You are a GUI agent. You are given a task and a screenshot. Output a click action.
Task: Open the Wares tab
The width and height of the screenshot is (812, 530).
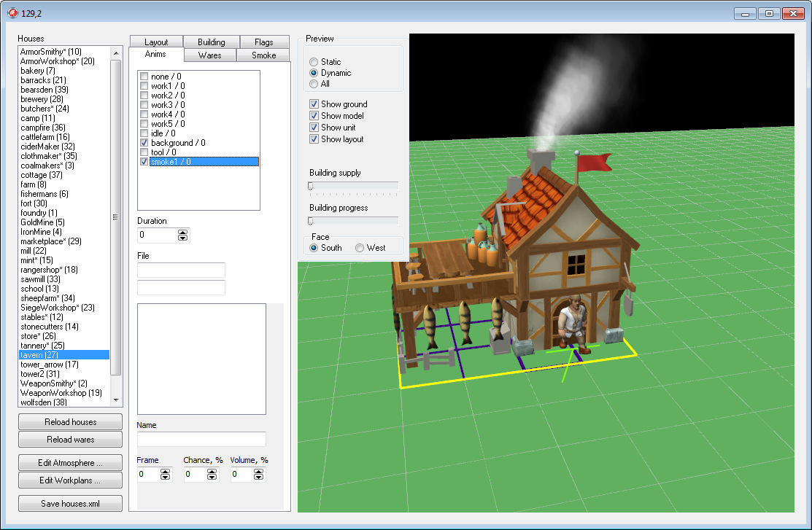click(209, 55)
